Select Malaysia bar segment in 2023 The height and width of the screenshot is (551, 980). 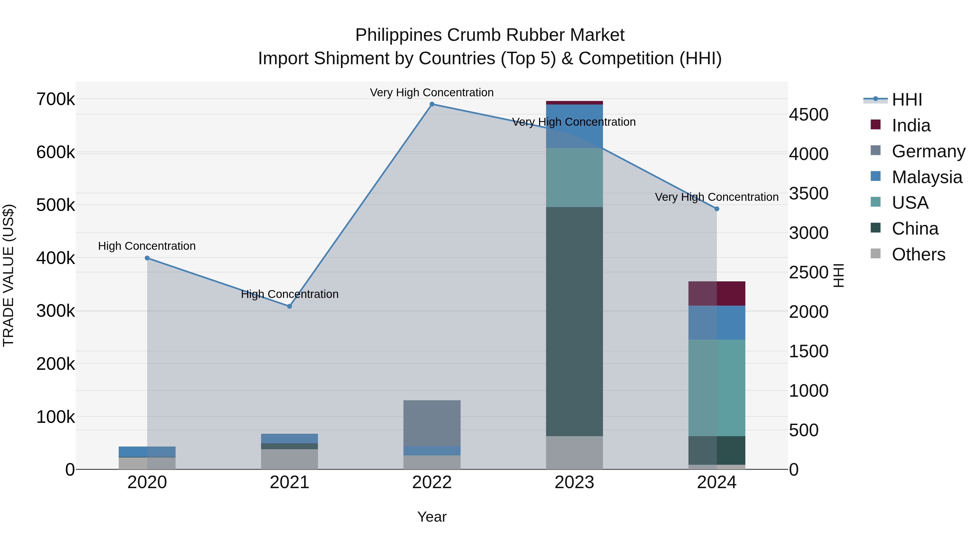point(574,126)
